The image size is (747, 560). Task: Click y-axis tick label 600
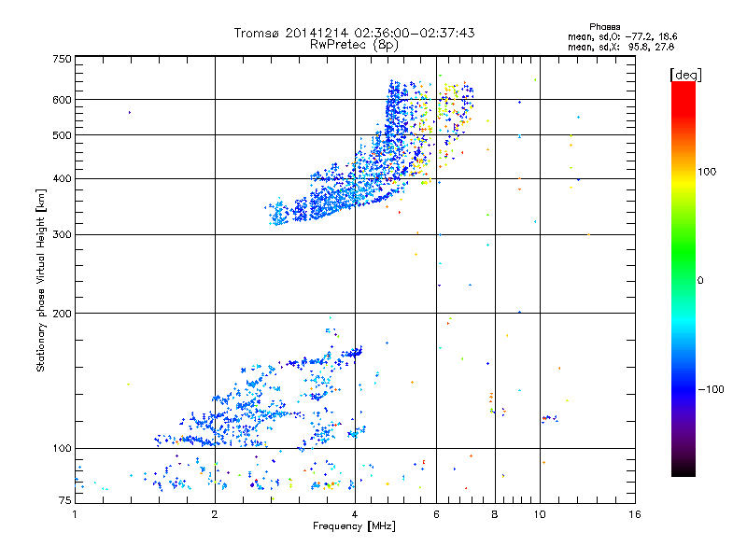click(62, 100)
